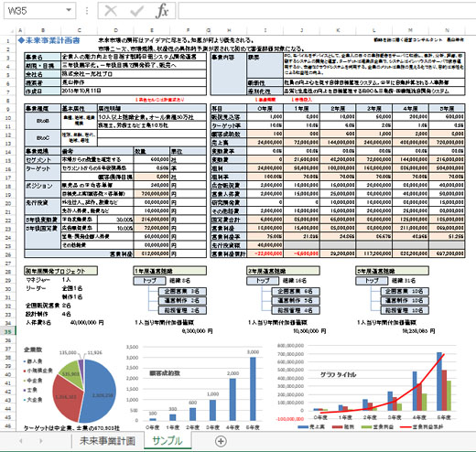Click the 粗利 legend entry in combo chart
The image size is (476, 452).
[x=343, y=427]
